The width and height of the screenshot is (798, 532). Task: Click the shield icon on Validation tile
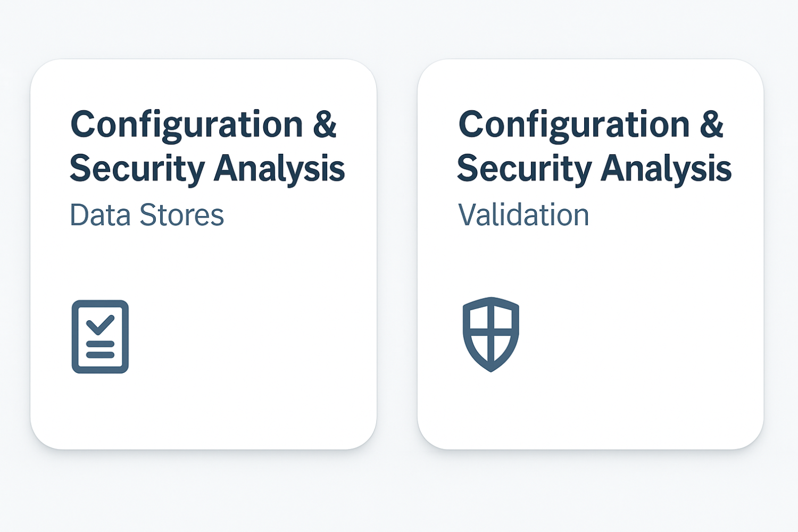[x=491, y=334]
